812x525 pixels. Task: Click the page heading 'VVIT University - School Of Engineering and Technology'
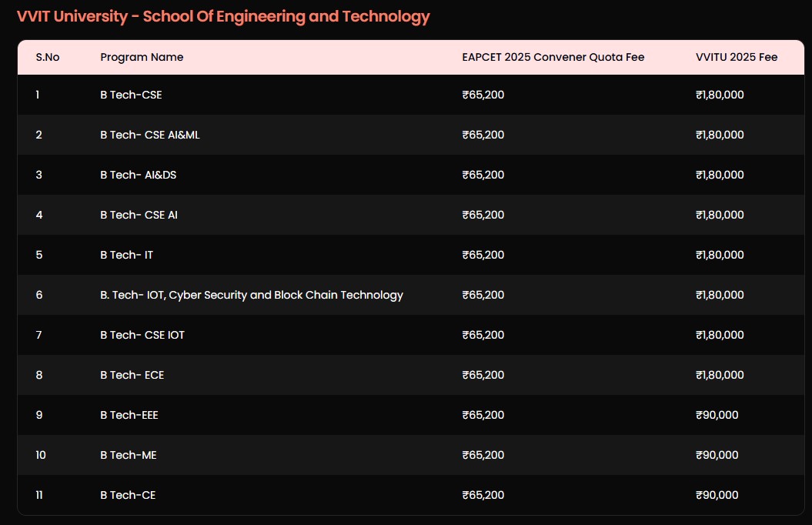pos(223,17)
